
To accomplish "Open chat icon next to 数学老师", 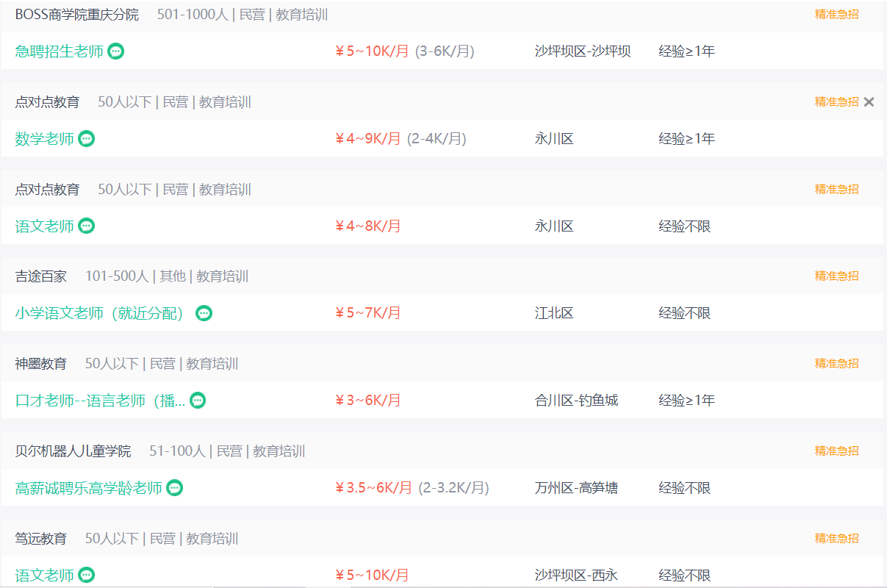I will click(x=87, y=139).
